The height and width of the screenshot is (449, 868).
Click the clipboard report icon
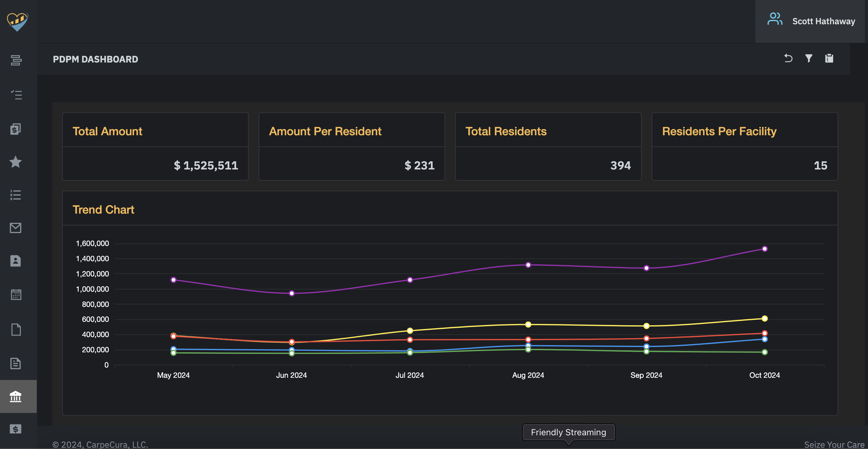tap(829, 58)
